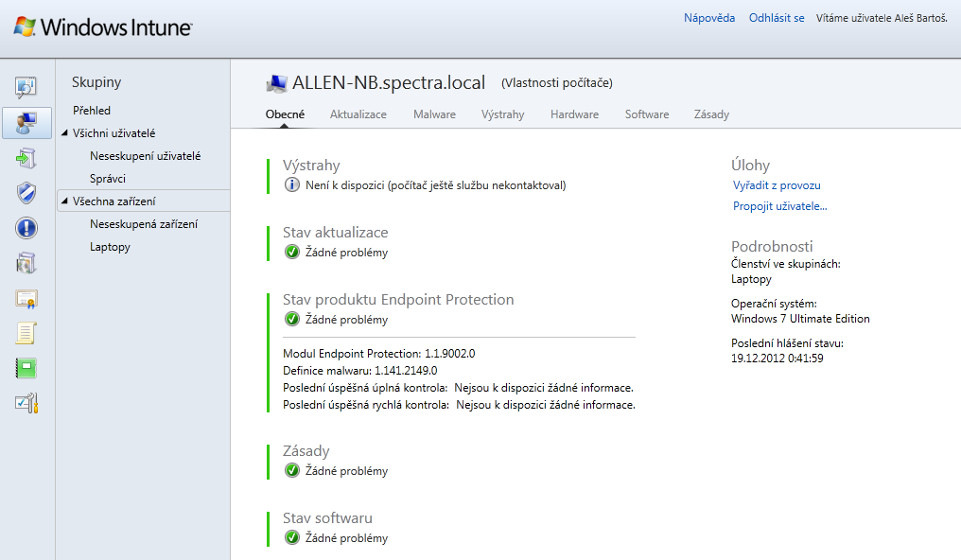Screen dimensions: 961x560
Task: Click the Výstrahy section heading
Action: click(311, 165)
